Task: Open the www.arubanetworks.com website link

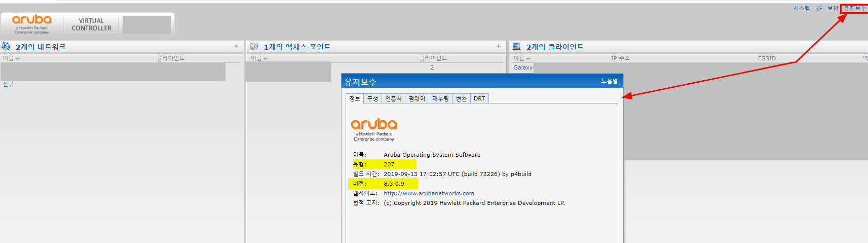Action: (429, 193)
